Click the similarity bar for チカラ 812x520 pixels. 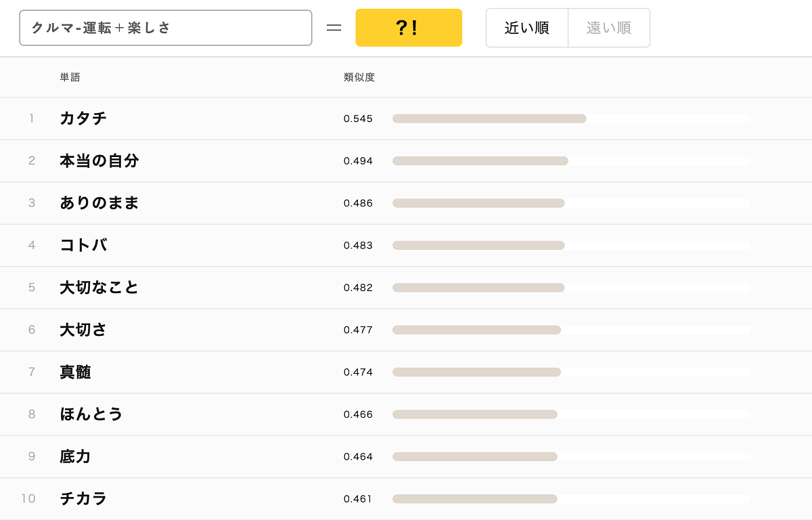click(x=572, y=499)
